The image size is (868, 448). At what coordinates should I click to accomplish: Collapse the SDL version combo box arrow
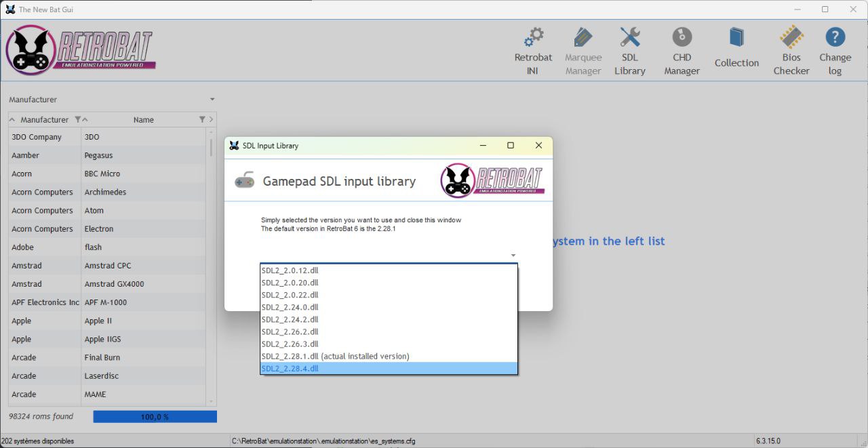(513, 256)
